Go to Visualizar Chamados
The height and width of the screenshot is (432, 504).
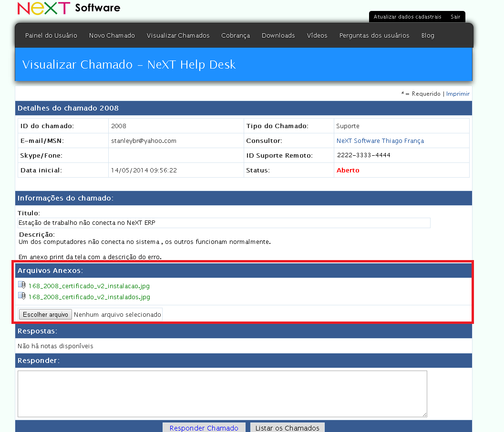[x=178, y=35]
